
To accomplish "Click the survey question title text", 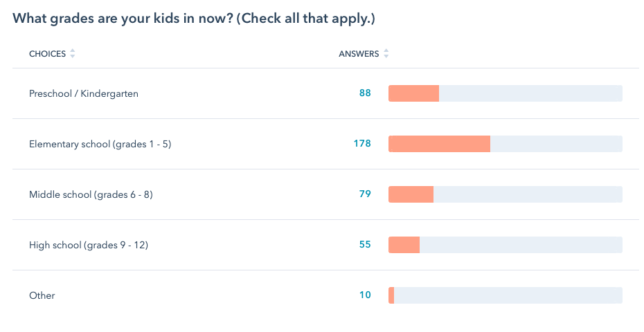I will (x=194, y=19).
